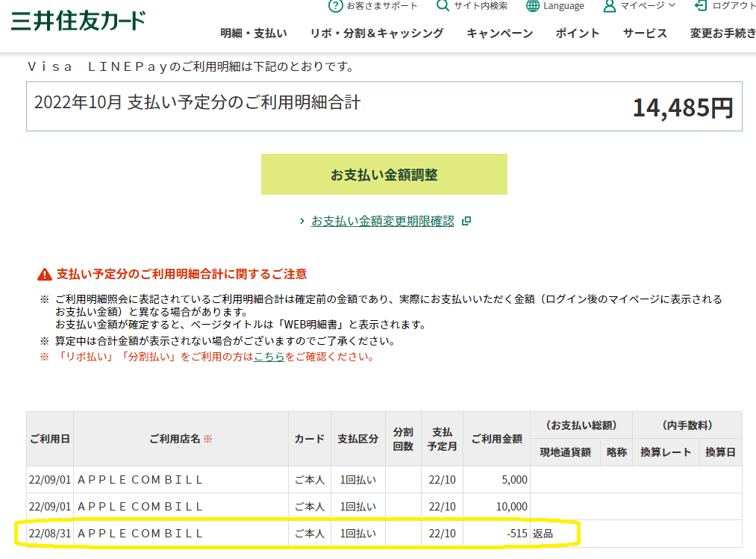This screenshot has width=756, height=559.
Task: Follow the こちら link in the red note
Action: tap(269, 357)
